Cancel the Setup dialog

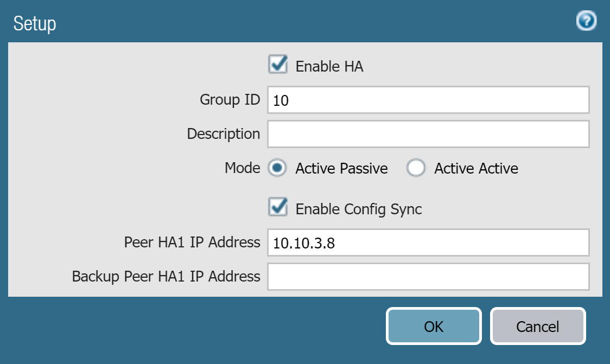click(537, 327)
